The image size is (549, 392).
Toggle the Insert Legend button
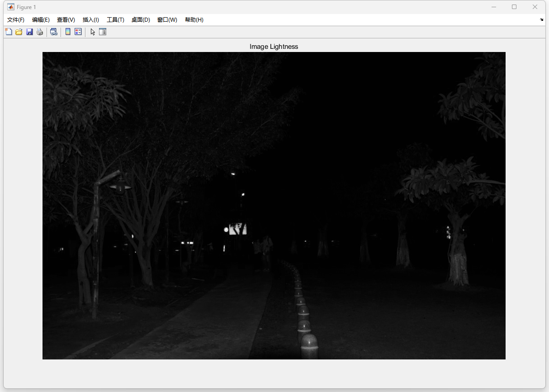[x=78, y=32]
